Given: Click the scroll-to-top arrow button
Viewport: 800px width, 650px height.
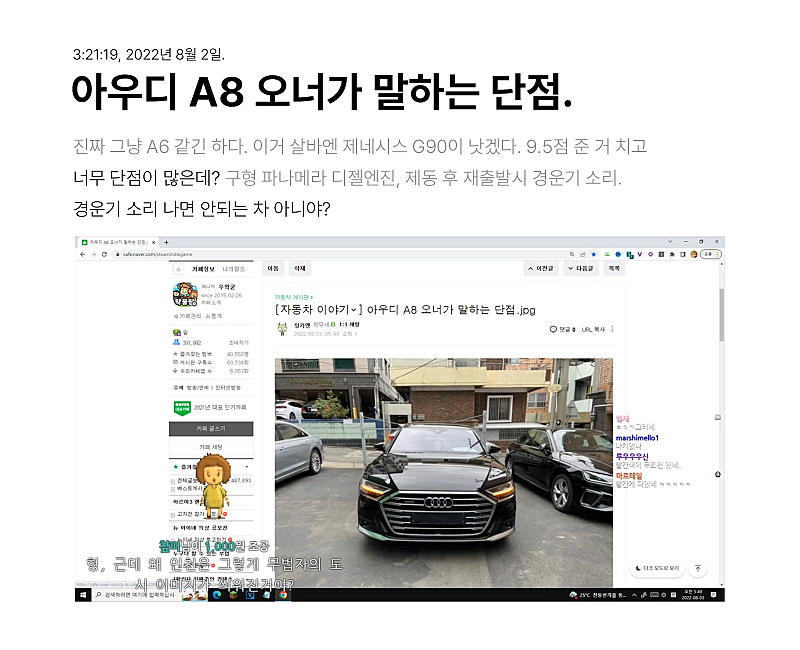Looking at the screenshot, I should (x=699, y=568).
